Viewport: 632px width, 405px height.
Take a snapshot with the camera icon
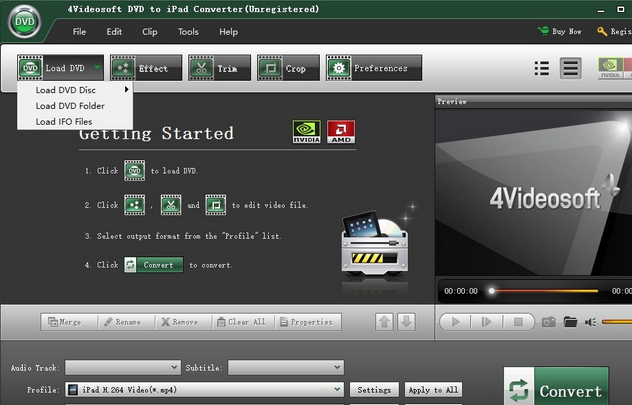[549, 322]
